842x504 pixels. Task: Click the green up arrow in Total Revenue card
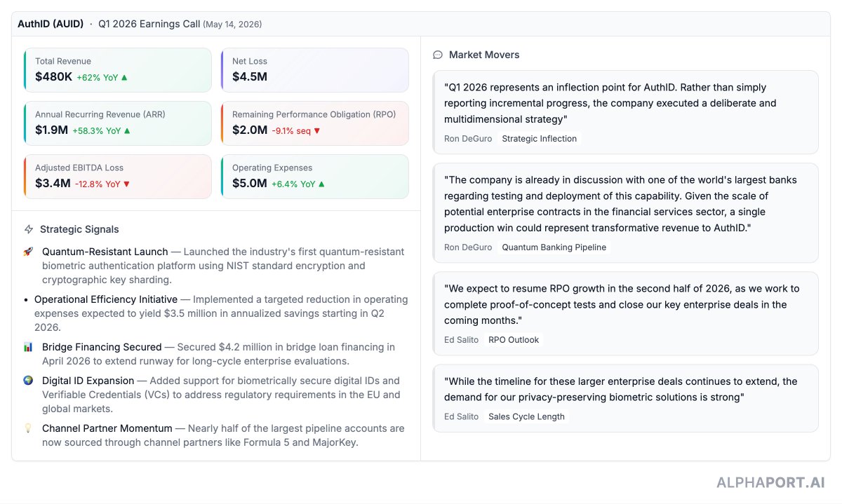point(124,77)
